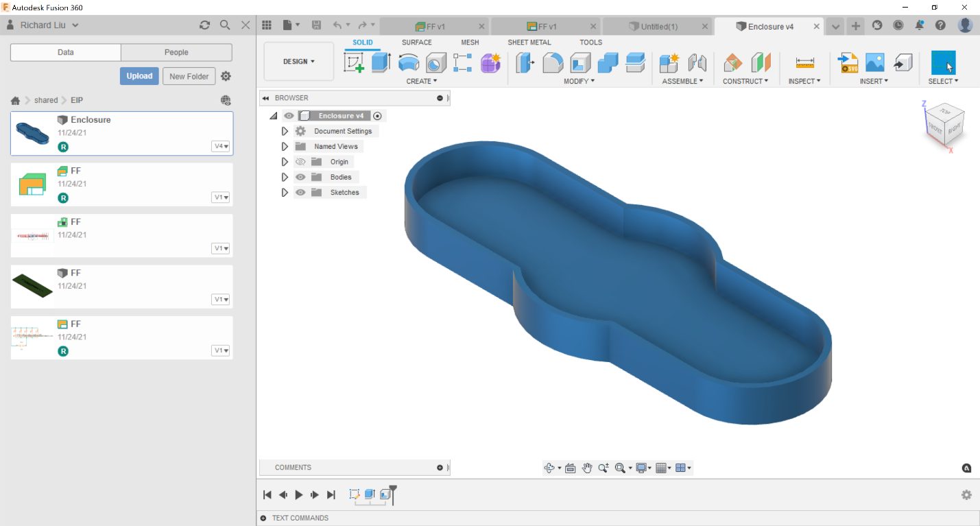The width and height of the screenshot is (980, 526).
Task: Click the New Folder button
Action: 189,76
